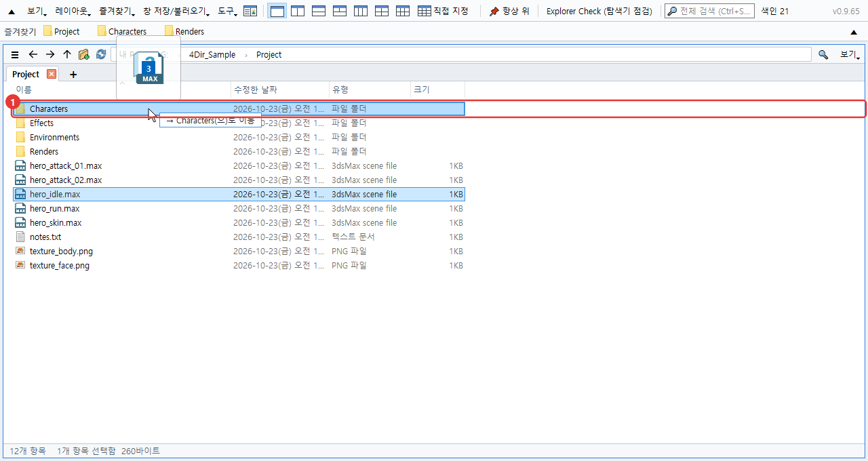Image resolution: width=868 pixels, height=461 pixels.
Task: Select notes.txt file
Action: coord(239,237)
